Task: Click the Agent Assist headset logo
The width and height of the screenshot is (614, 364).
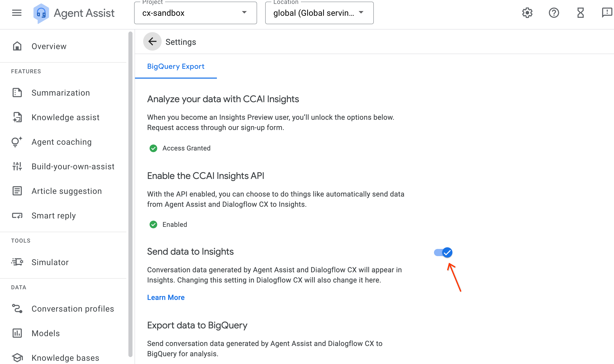Action: 41,13
